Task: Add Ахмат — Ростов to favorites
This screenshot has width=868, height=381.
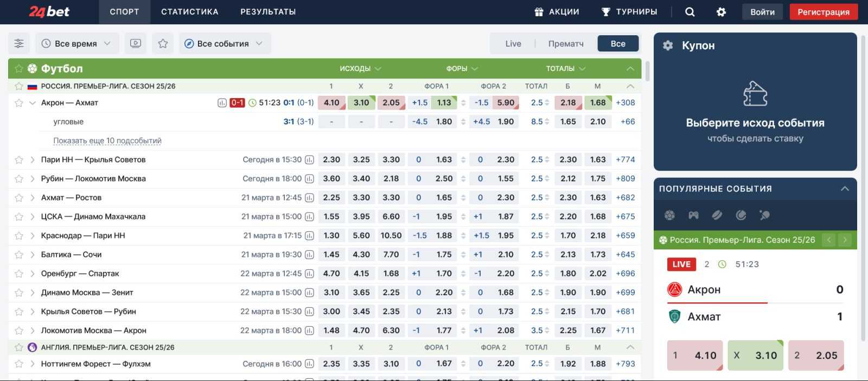Action: [19, 197]
